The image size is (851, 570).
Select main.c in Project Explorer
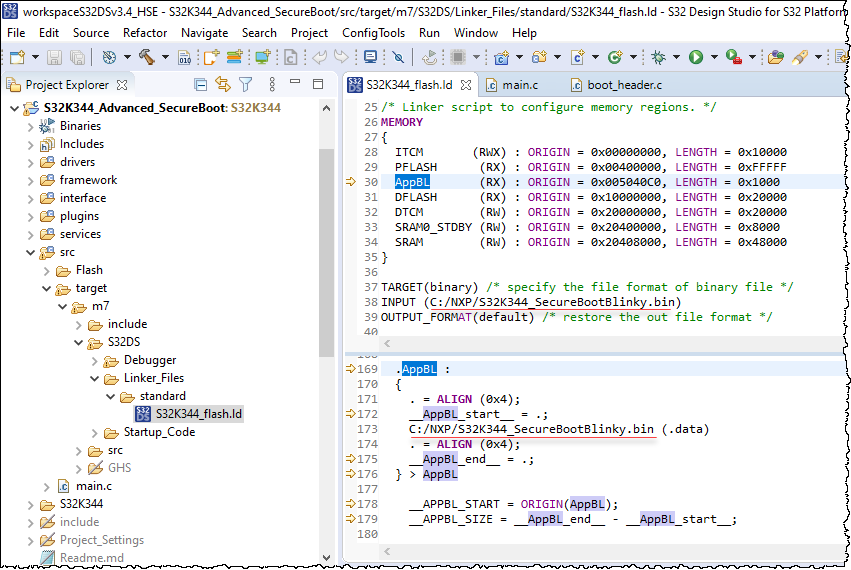coord(94,486)
